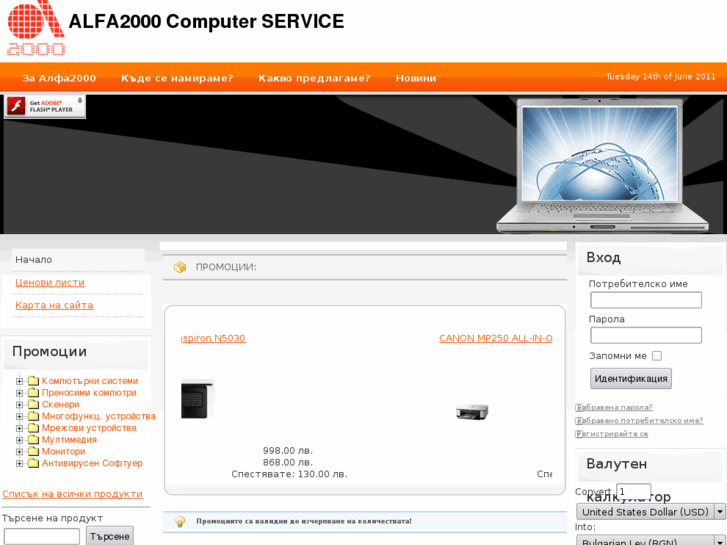Expand the Мрежови устройства tree node
The height and width of the screenshot is (545, 727).
19,428
